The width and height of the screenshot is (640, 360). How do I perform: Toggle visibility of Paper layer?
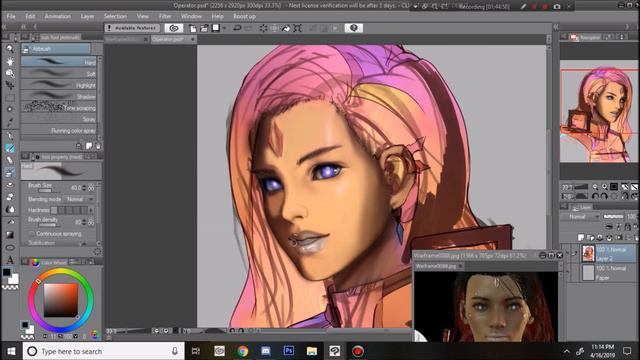coord(567,273)
